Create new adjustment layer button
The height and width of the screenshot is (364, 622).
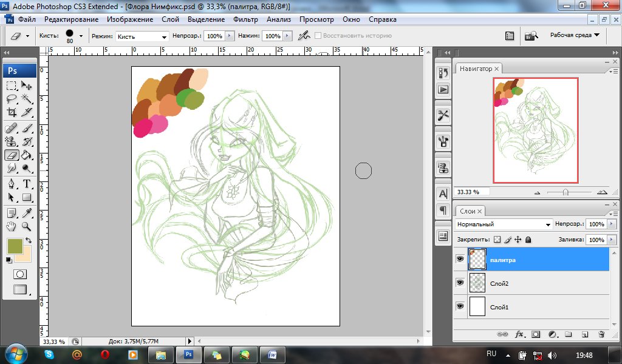click(x=552, y=334)
